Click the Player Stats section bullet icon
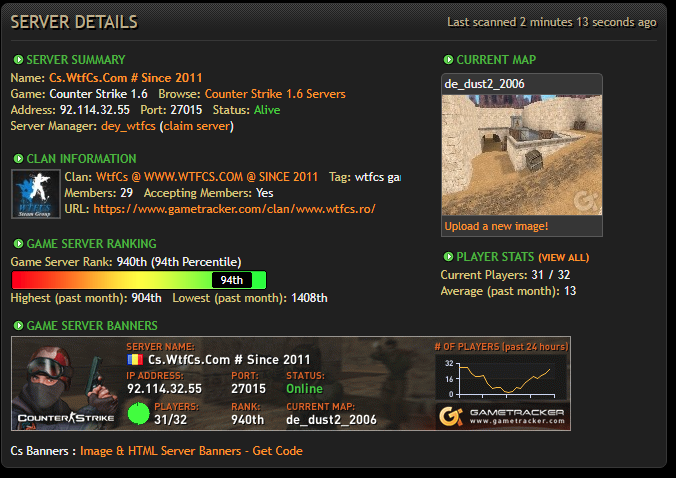Screen dimensions: 676x478 (x=447, y=257)
